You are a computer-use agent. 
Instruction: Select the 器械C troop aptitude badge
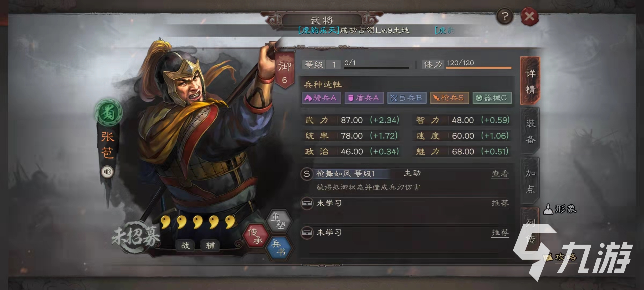492,98
